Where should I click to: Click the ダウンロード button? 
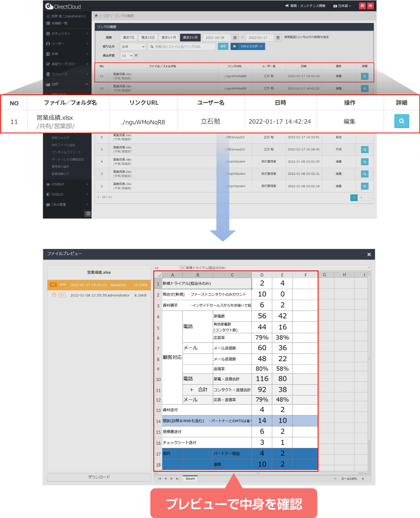[x=99, y=477]
